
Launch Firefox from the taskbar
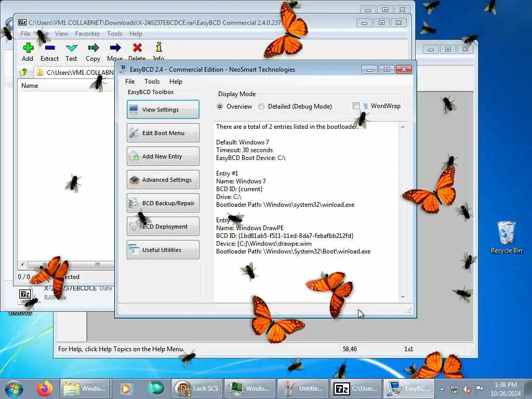click(45, 389)
